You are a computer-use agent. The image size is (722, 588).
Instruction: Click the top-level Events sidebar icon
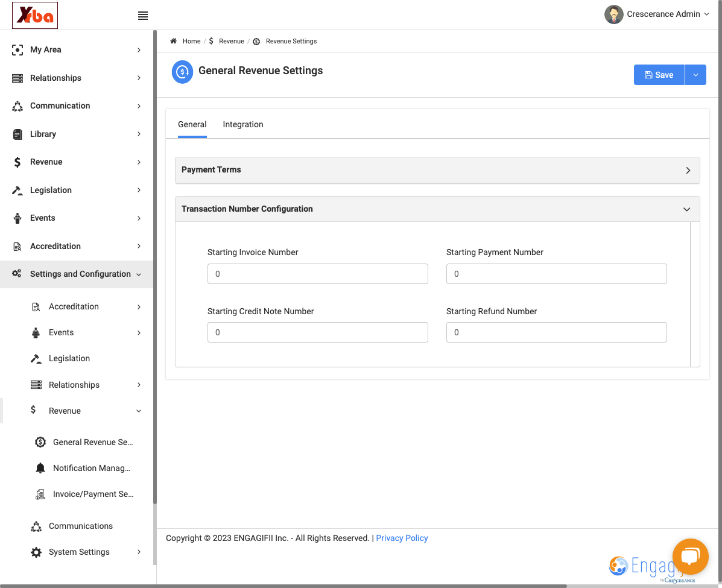[17, 218]
